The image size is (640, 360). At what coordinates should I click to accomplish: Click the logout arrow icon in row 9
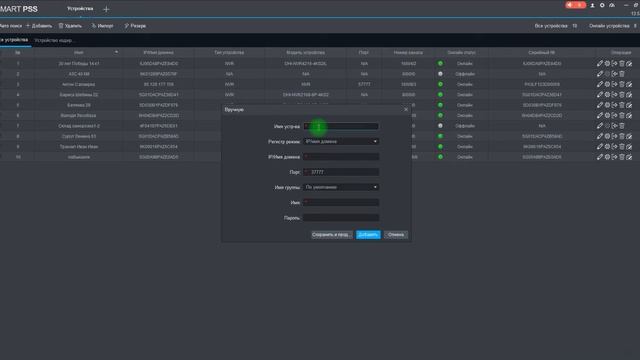(x=615, y=147)
